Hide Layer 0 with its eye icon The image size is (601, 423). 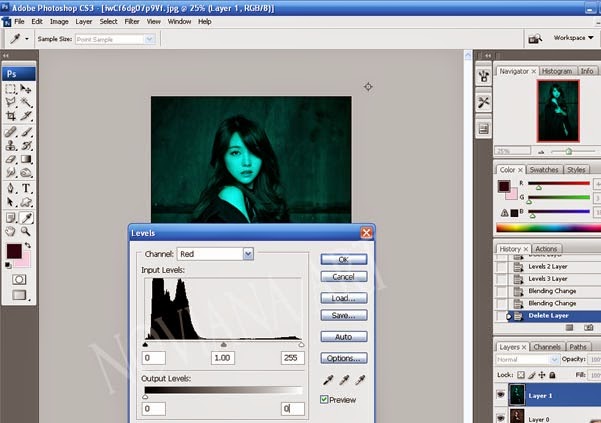coord(501,417)
